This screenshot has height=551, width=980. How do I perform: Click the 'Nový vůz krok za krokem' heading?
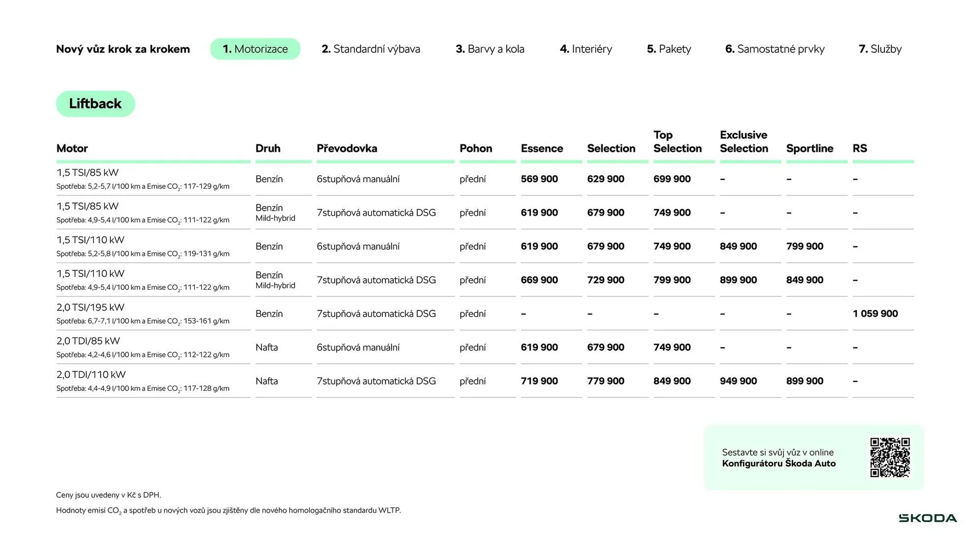(x=123, y=49)
